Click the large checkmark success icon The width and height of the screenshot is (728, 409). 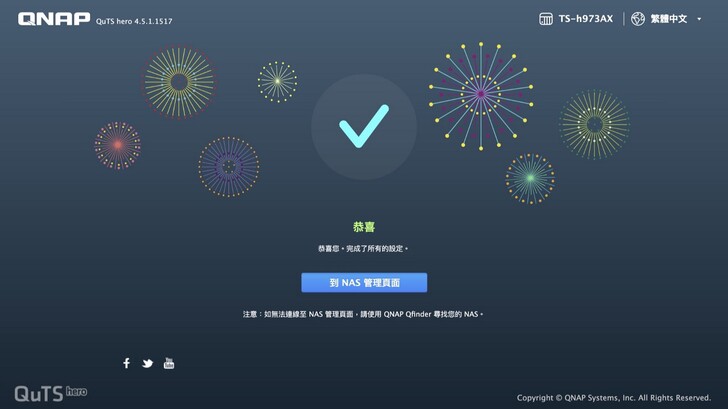(364, 127)
